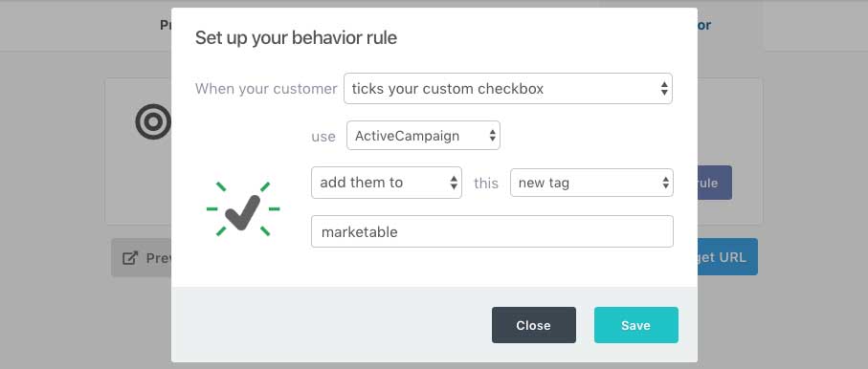
Task: Switch to the blue tab ending in 'or'
Action: pyautogui.click(x=704, y=25)
